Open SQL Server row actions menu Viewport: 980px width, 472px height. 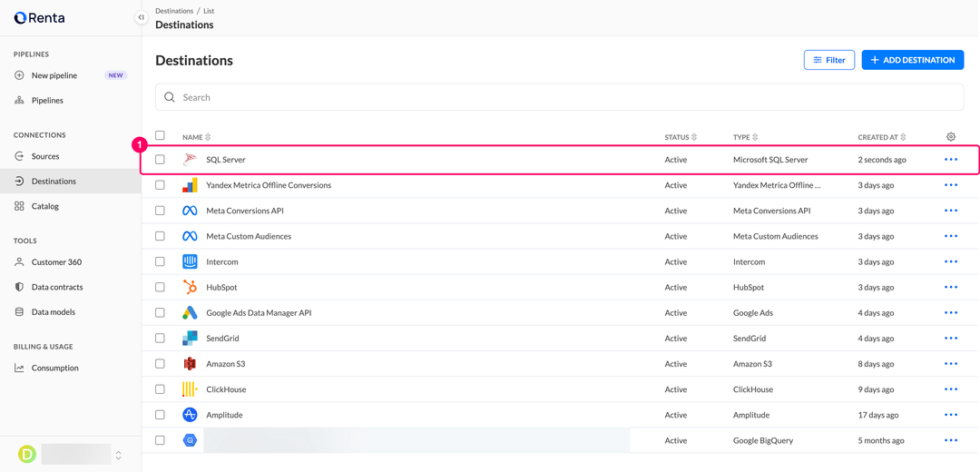pos(951,160)
